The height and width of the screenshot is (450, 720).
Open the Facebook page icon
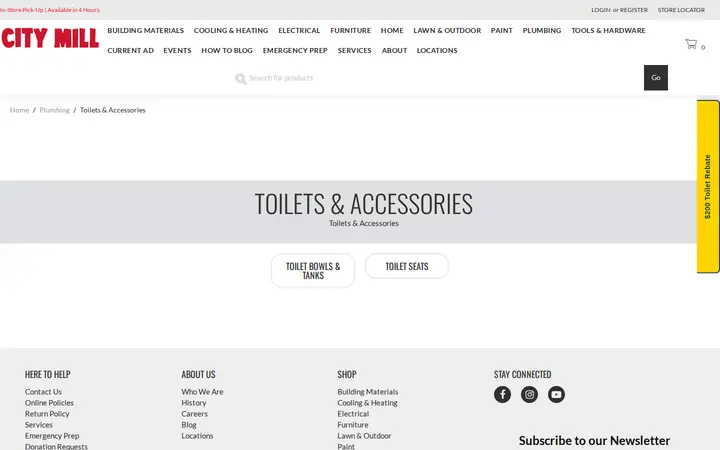[502, 394]
